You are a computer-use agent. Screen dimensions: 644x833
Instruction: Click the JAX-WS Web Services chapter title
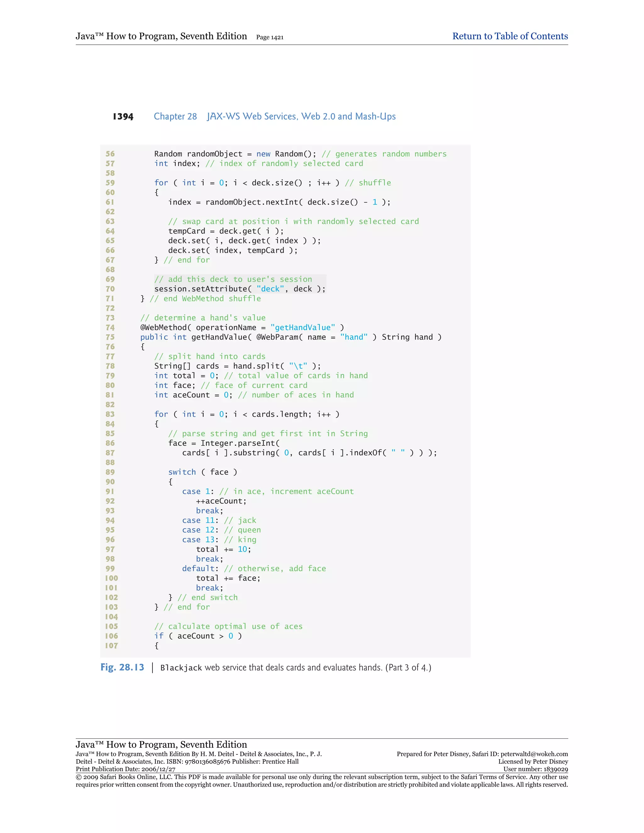[x=301, y=116]
